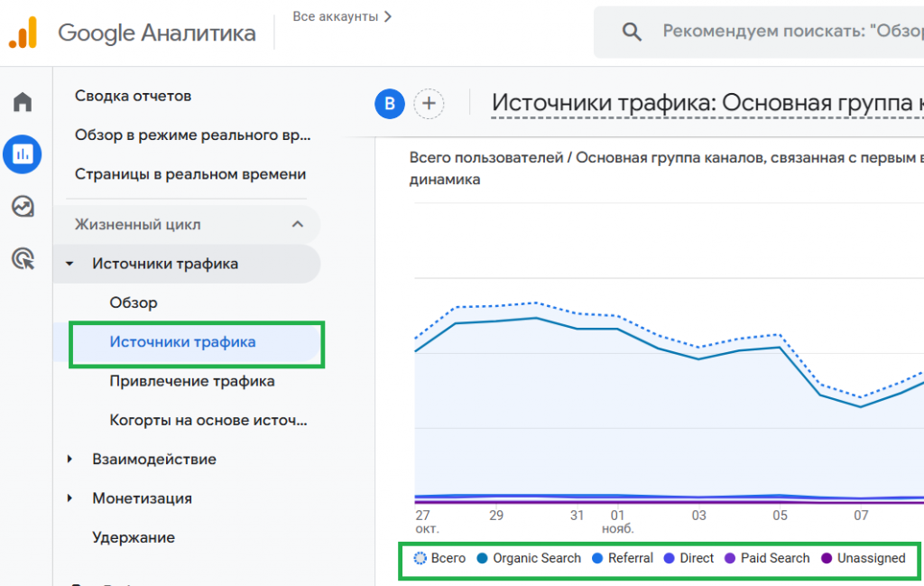Click the Google Analytics logo
This screenshot has height=586, width=924.
[23, 33]
